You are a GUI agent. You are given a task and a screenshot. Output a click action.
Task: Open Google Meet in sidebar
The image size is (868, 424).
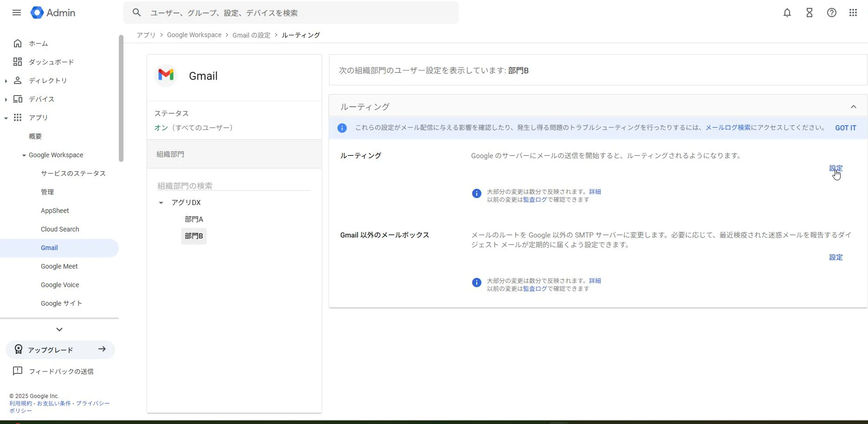(x=59, y=266)
